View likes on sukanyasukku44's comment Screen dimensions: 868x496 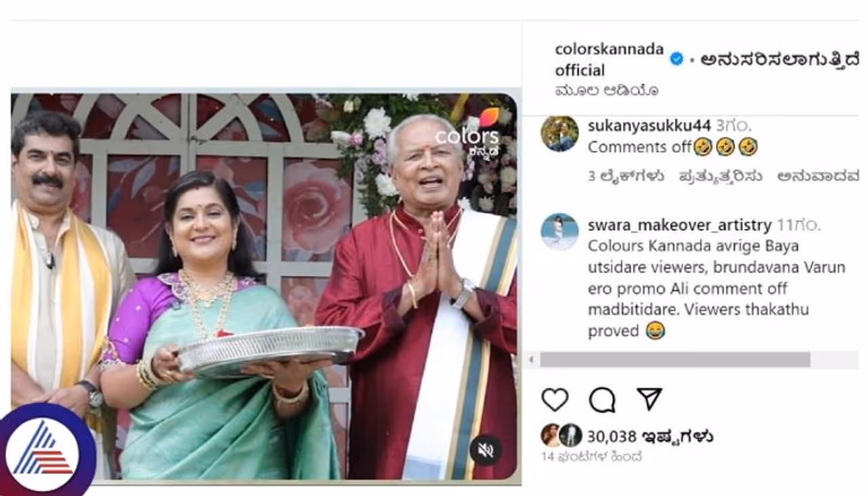click(626, 176)
